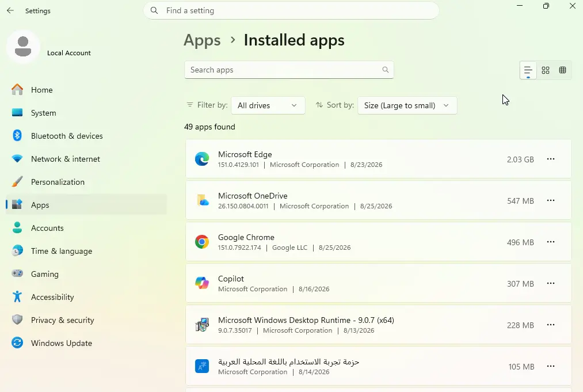Click the Microsoft Edge app icon
This screenshot has height=392, width=583.
[x=202, y=159]
